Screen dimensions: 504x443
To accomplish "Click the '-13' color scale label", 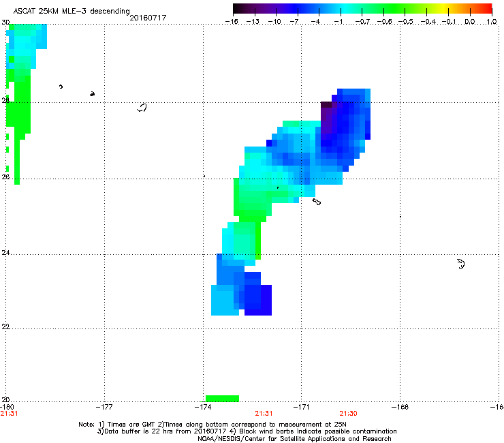I will tap(253, 22).
